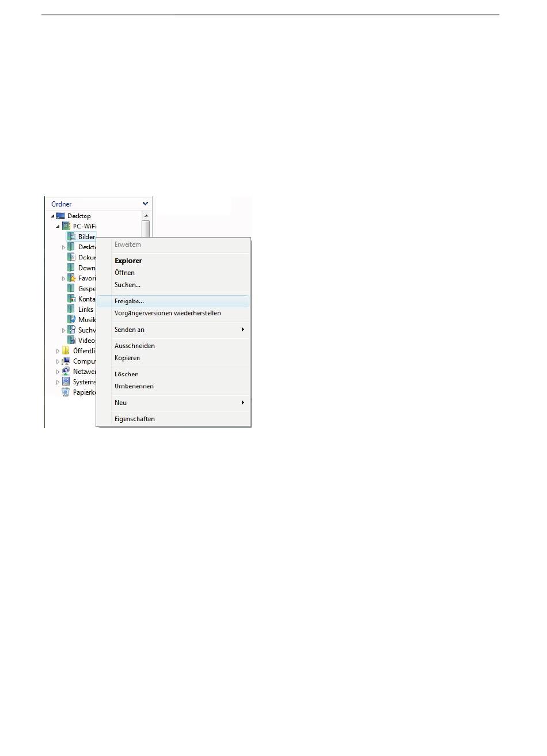The width and height of the screenshot is (547, 756).
Task: Collapse the Desktop tree node
Action: [52, 216]
